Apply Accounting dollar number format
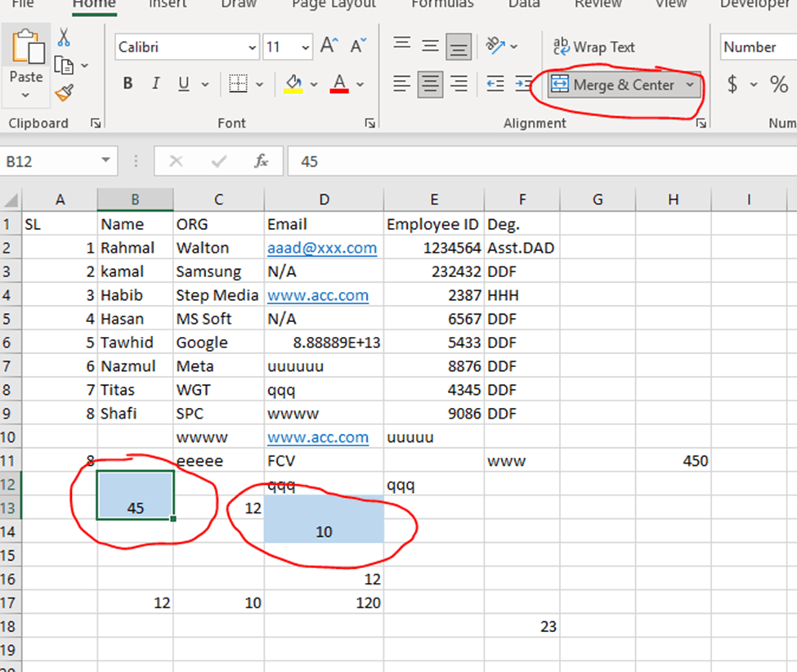797x672 pixels. click(x=732, y=84)
